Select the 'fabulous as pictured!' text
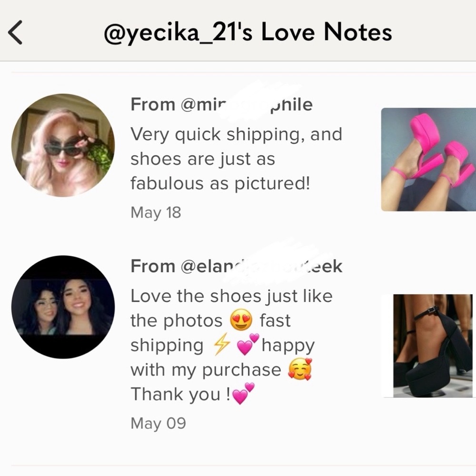The image size is (476, 476). point(220,183)
